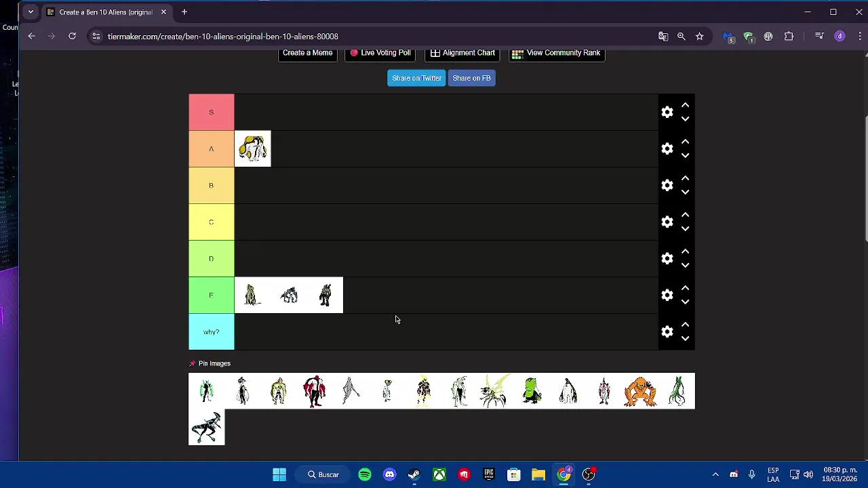The image size is (868, 488).
Task: Show hidden system tray icons
Action: (x=715, y=474)
